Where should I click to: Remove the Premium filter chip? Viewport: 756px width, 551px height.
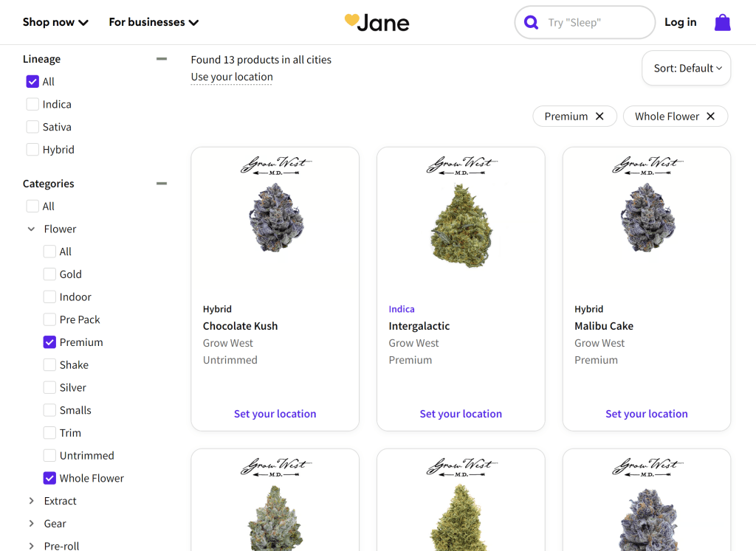pyautogui.click(x=599, y=117)
